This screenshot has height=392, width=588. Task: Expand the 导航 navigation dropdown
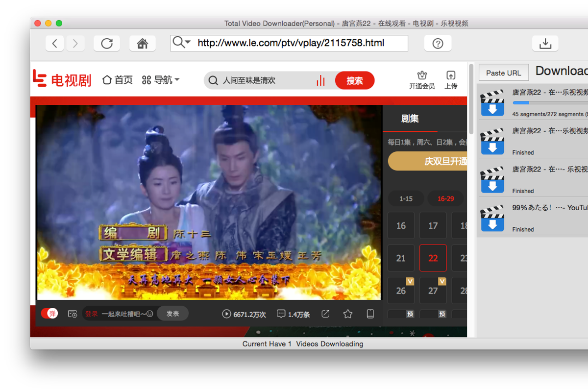[161, 80]
